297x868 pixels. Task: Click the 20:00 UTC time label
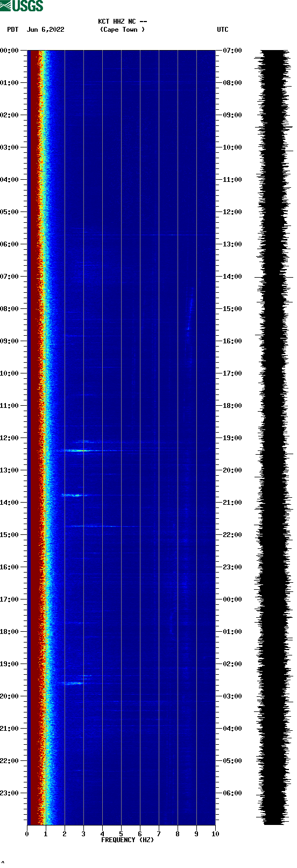pyautogui.click(x=232, y=470)
